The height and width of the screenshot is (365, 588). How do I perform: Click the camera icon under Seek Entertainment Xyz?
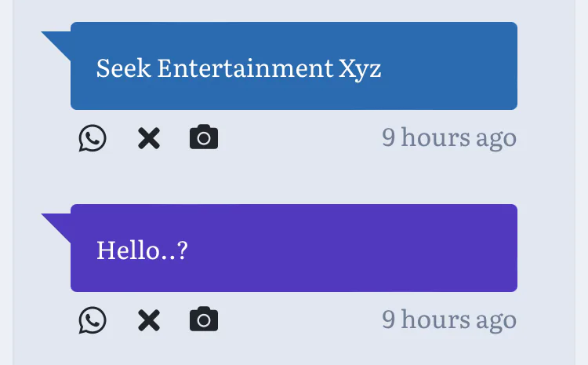(x=204, y=138)
